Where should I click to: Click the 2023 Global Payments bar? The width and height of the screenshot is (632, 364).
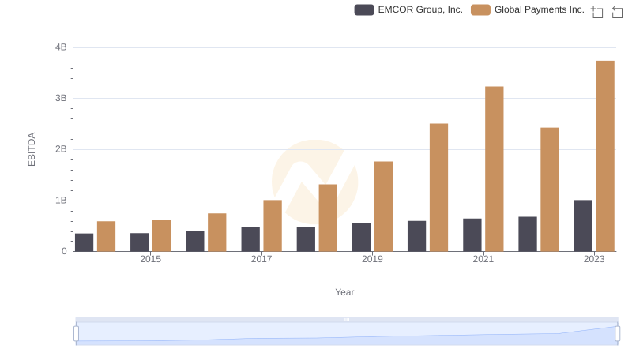coord(605,156)
